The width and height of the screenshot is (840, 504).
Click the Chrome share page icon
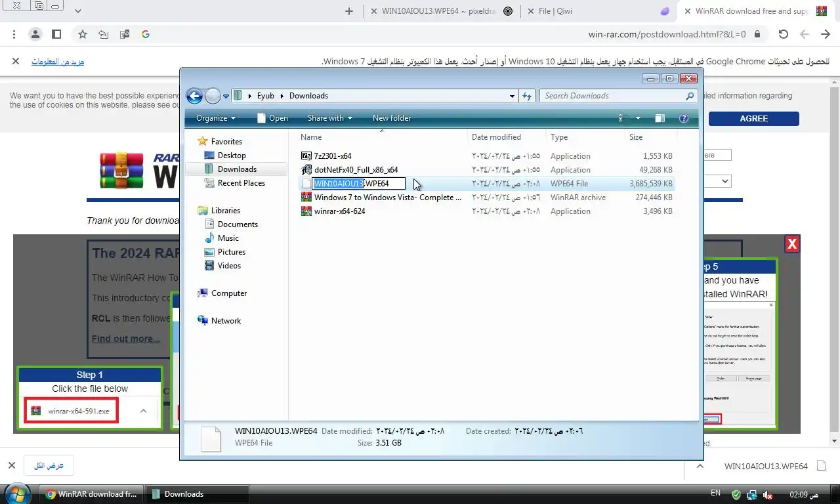coord(103,34)
